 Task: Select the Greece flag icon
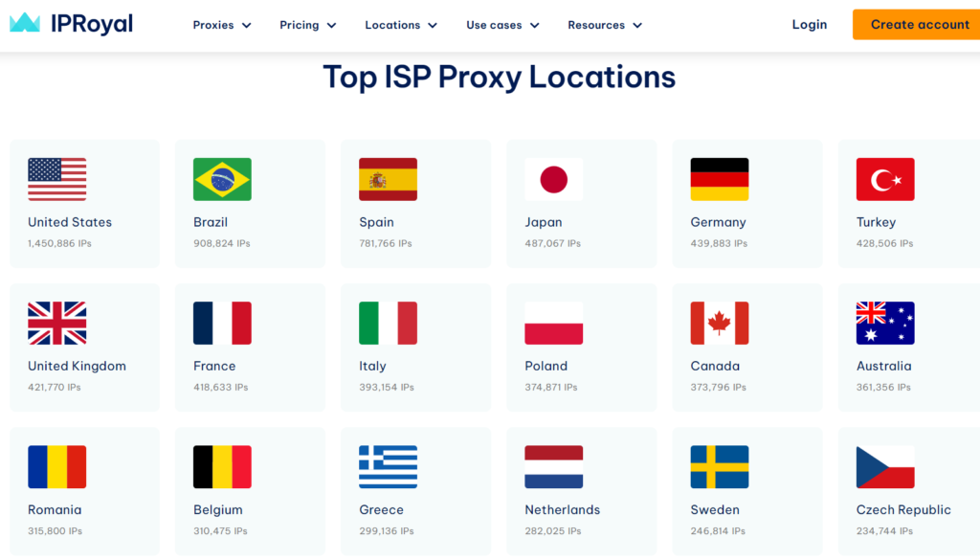coord(389,467)
